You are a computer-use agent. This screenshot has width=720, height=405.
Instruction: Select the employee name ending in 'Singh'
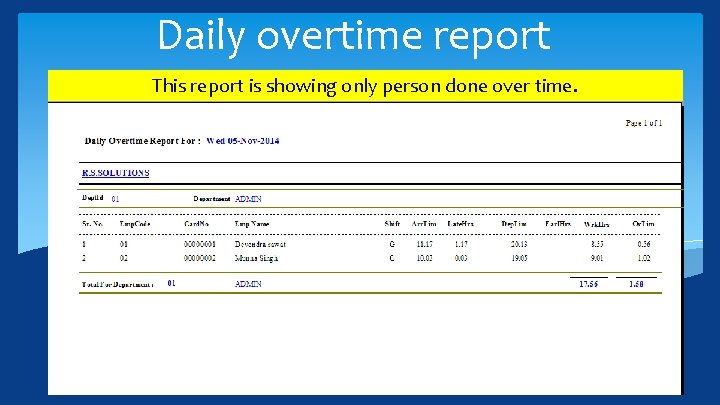click(256, 258)
